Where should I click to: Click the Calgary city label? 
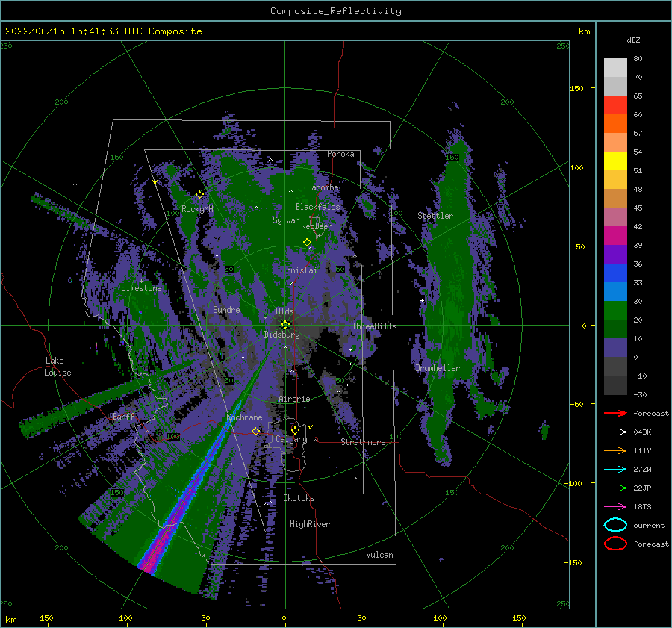[291, 439]
